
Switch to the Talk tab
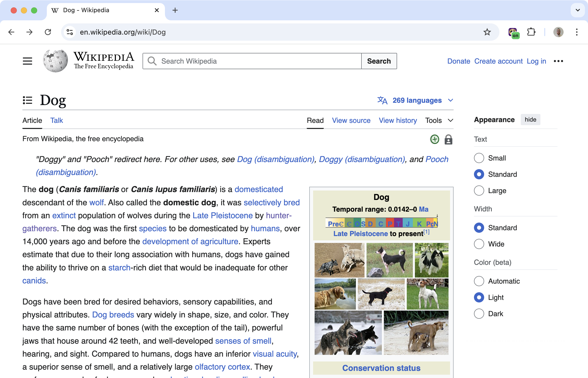[x=57, y=121]
